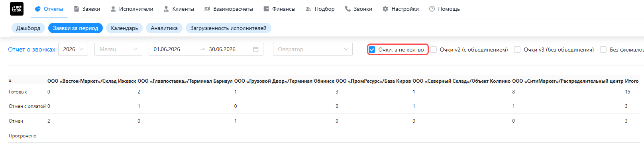Screen dimensions: 644x149
Task: Switch to the Календарь tab
Action: click(124, 28)
